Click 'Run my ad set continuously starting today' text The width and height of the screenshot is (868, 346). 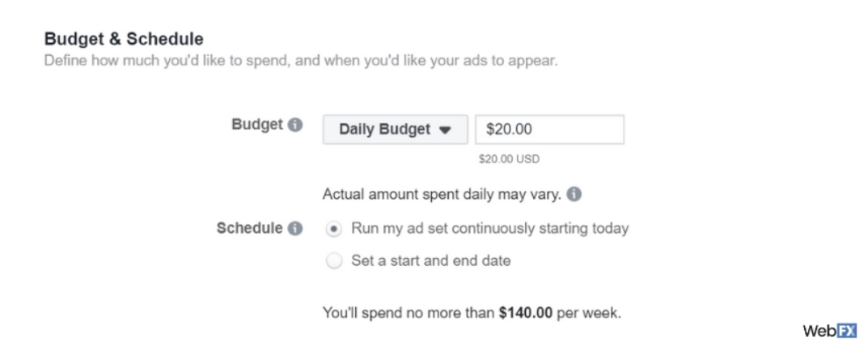(x=489, y=229)
